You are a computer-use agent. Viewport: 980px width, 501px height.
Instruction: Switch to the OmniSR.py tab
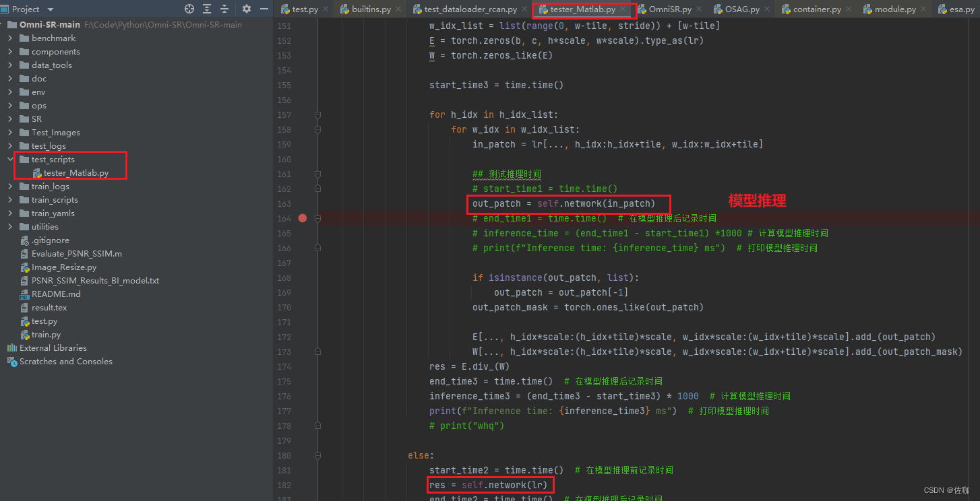(670, 9)
